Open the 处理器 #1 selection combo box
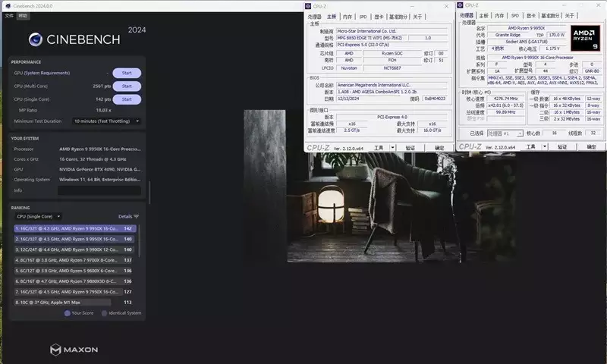 point(505,133)
